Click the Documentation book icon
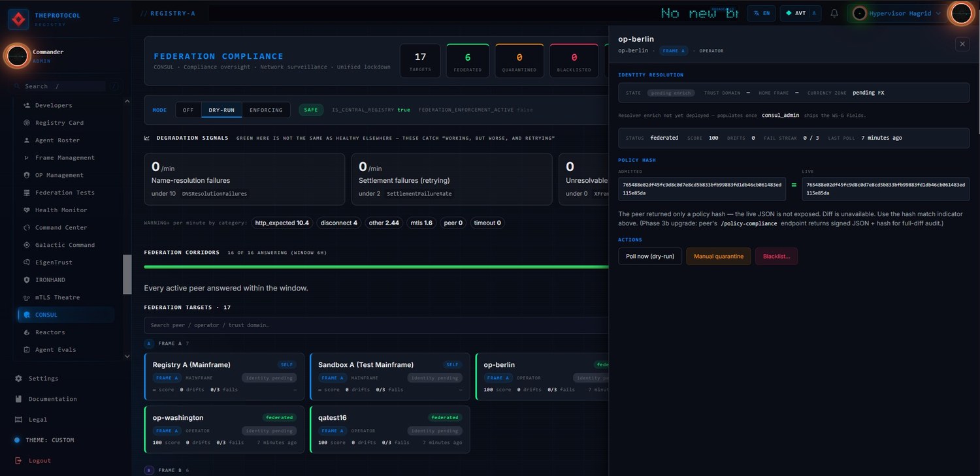980x476 pixels. pyautogui.click(x=18, y=399)
